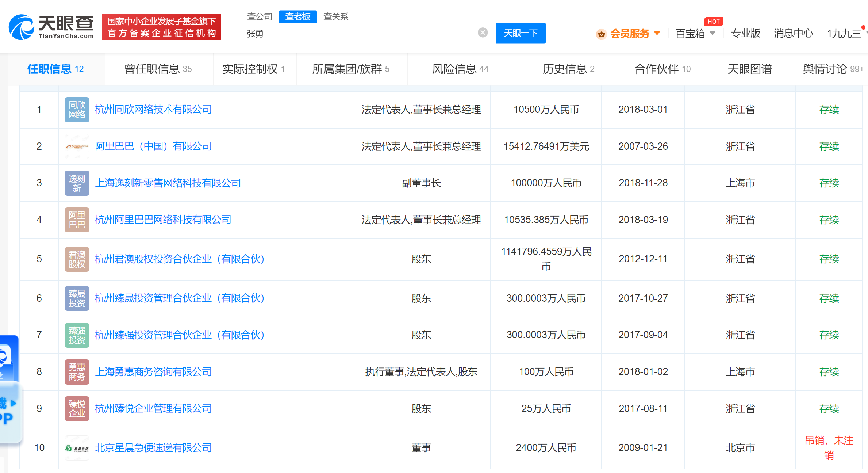The width and height of the screenshot is (868, 473).
Task: Click the 会员服务 crown icon
Action: point(601,34)
